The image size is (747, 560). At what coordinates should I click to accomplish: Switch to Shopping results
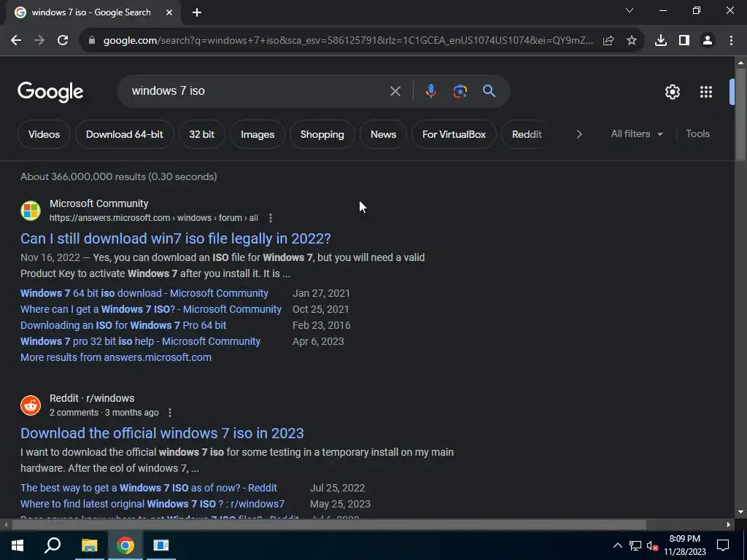322,134
